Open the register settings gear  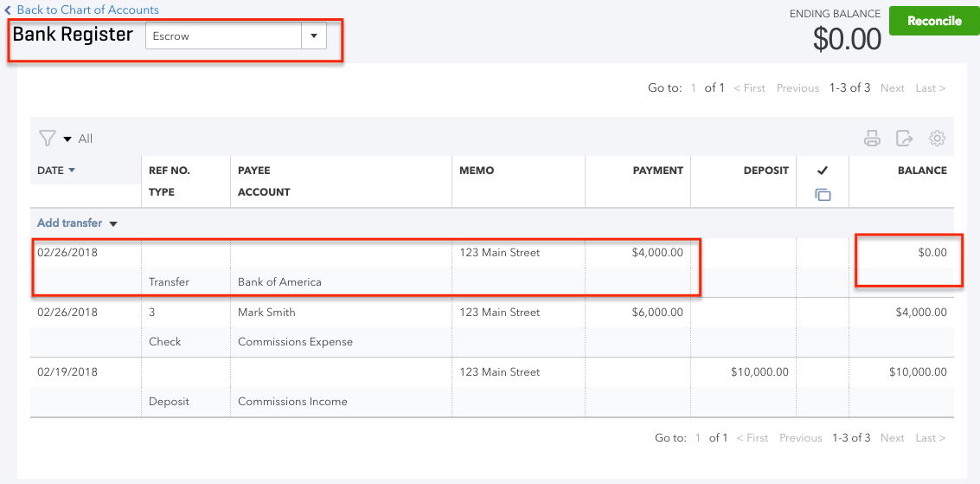click(937, 139)
